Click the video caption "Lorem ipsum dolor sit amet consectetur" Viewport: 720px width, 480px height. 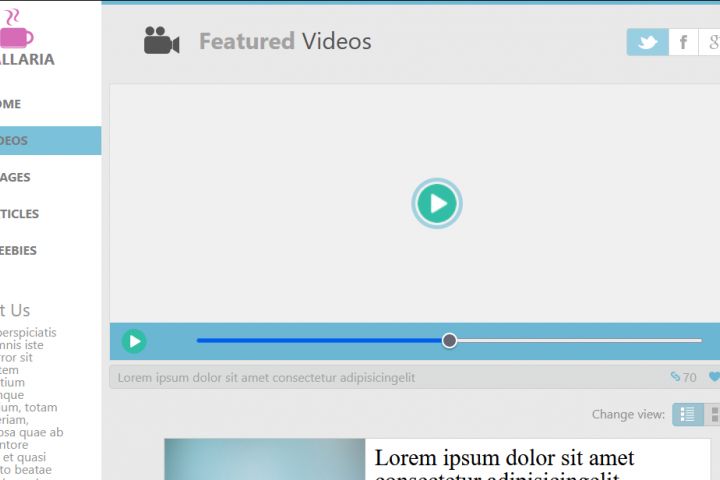[266, 378]
